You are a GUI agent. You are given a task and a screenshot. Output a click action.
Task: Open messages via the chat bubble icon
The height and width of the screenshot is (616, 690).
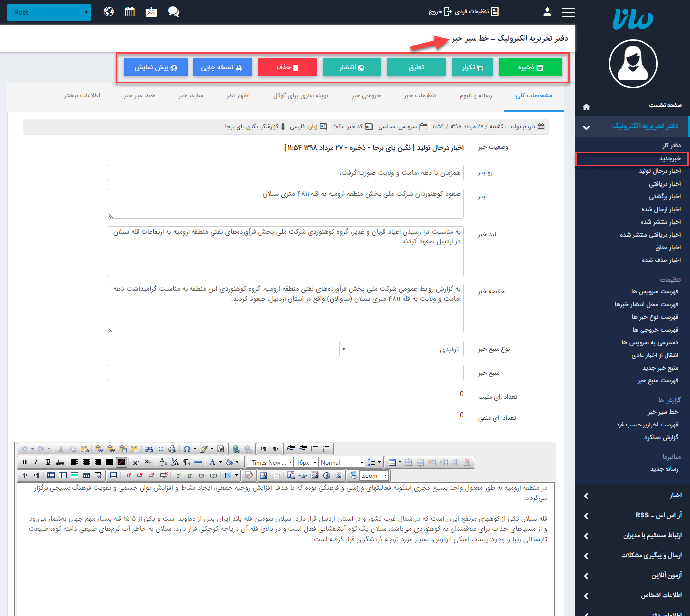174,11
